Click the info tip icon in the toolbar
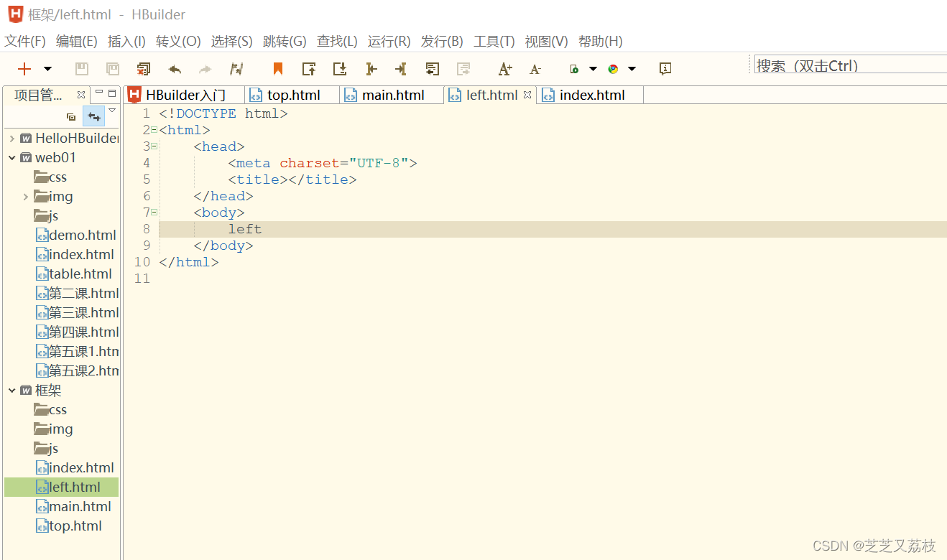This screenshot has height=560, width=947. (665, 69)
